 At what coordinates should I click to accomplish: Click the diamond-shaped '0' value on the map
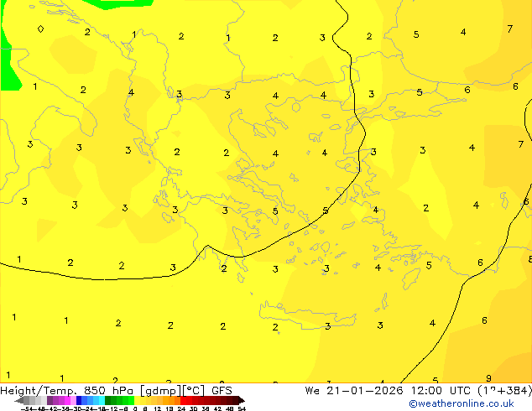40,29
